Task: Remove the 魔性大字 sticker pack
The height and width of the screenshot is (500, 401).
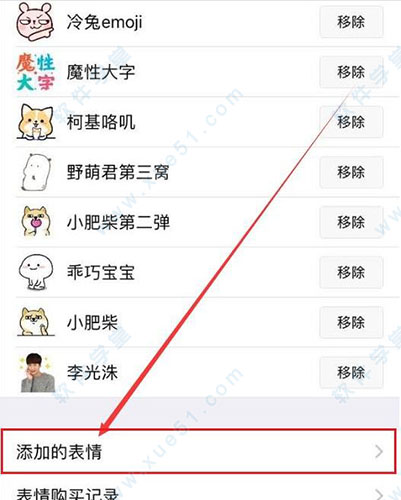Action: (x=351, y=72)
